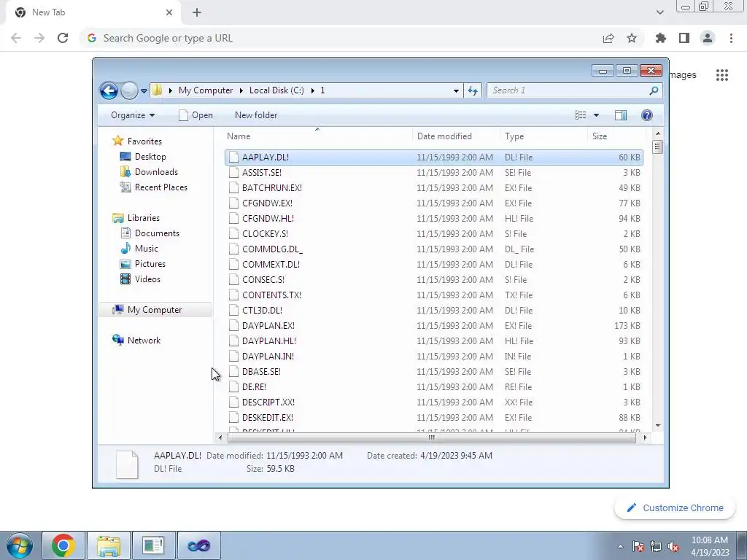Select the file CFGNDW.EX!
The image size is (747, 560).
(x=433, y=203)
